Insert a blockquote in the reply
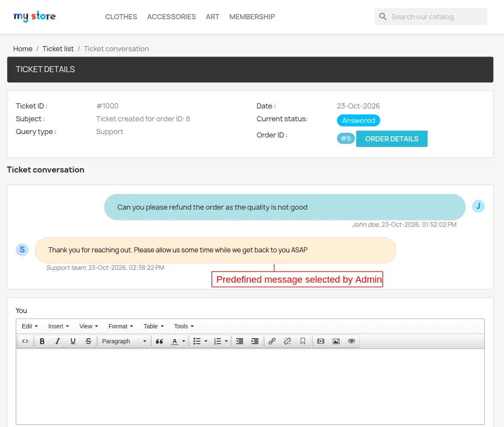Viewport: 504px width, 427px height. click(159, 341)
